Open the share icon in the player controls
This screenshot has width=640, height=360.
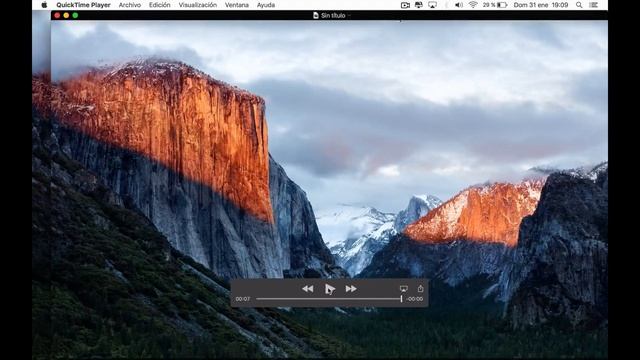click(420, 289)
